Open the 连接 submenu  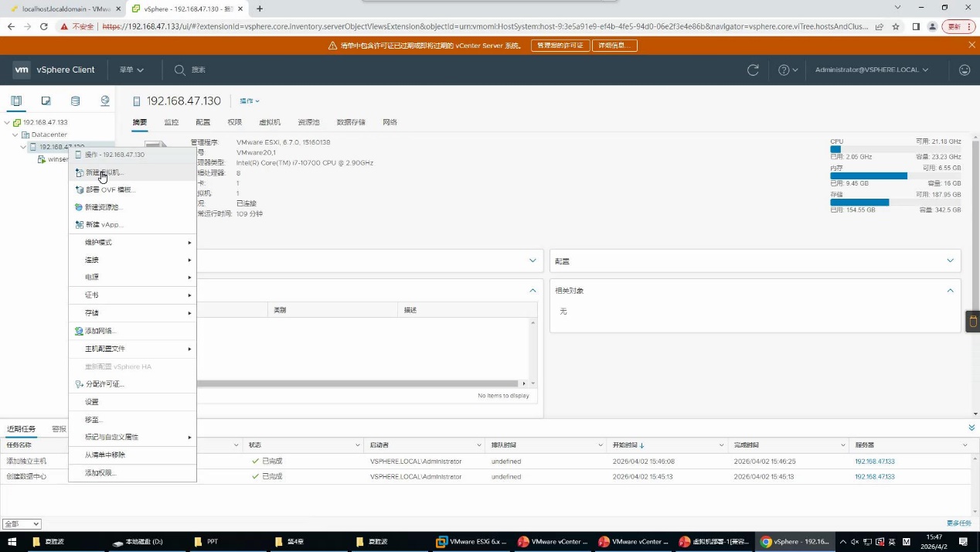click(132, 260)
